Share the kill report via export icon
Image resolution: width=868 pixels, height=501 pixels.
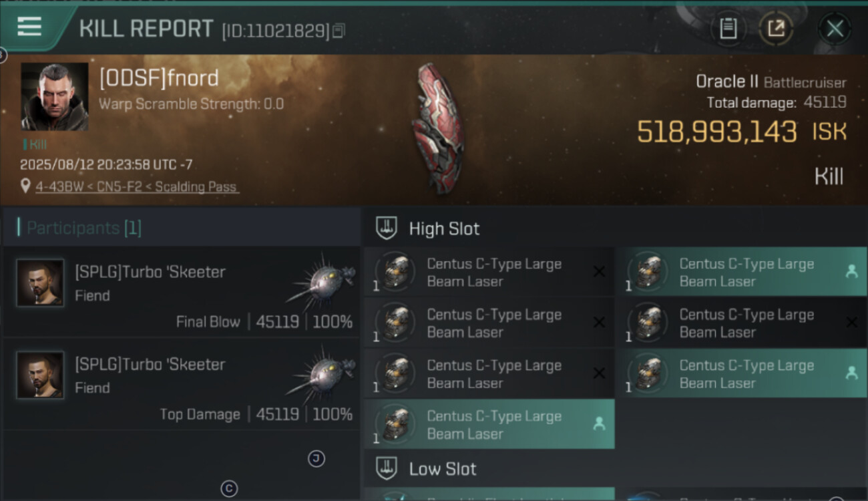click(x=776, y=29)
